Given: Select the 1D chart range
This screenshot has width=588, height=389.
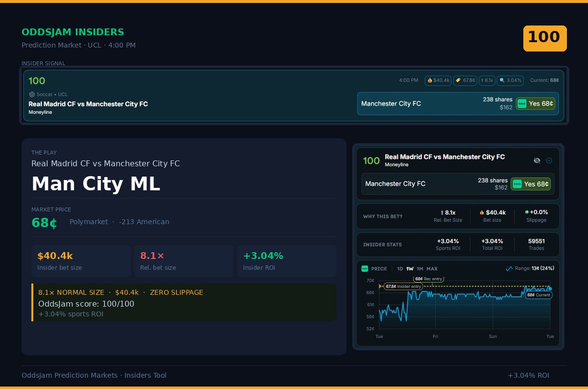Looking at the screenshot, I should coord(400,269).
